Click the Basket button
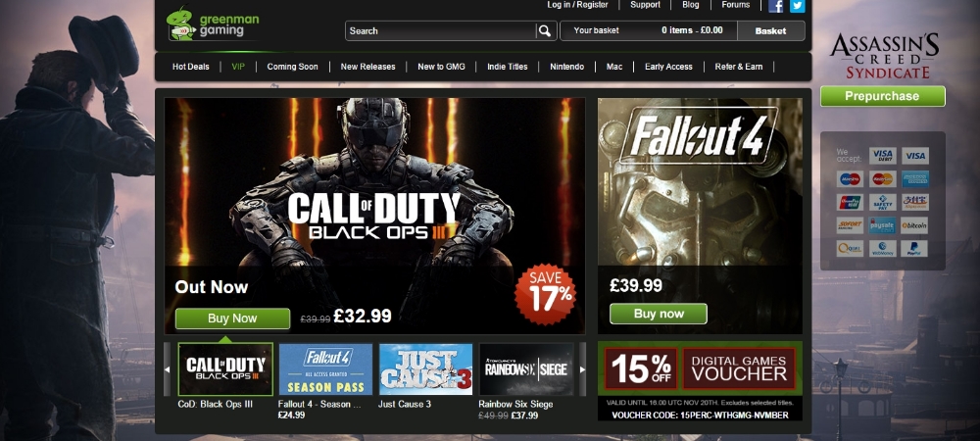The height and width of the screenshot is (441, 980). 770,30
